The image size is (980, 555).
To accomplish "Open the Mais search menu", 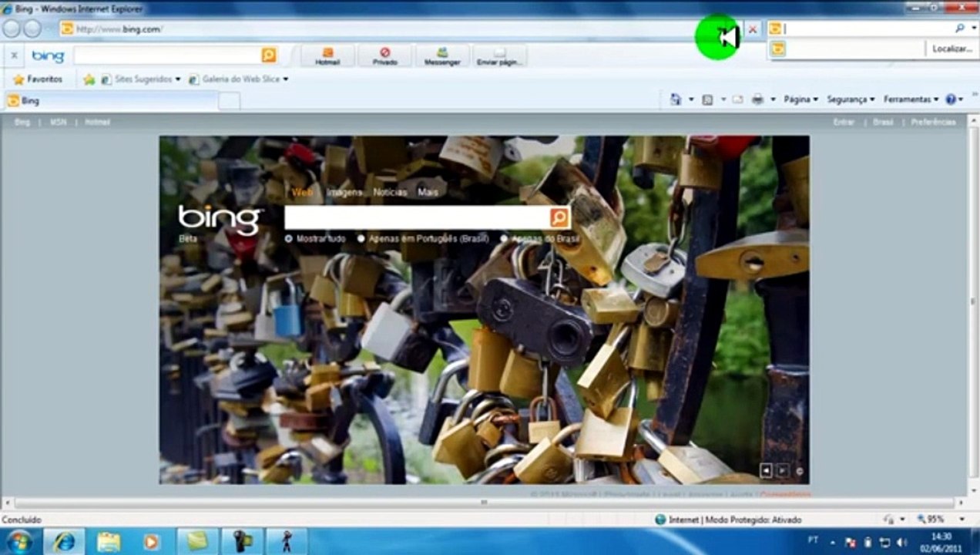I will coord(428,193).
